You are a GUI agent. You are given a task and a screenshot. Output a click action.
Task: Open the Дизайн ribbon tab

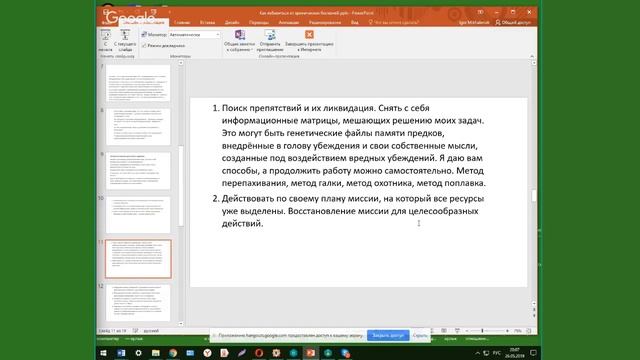pos(232,22)
